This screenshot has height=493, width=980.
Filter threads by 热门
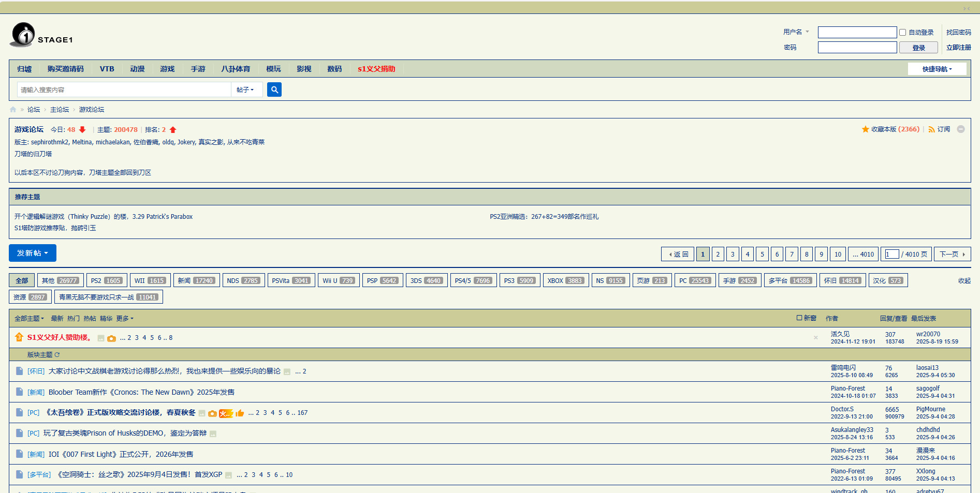tap(74, 319)
